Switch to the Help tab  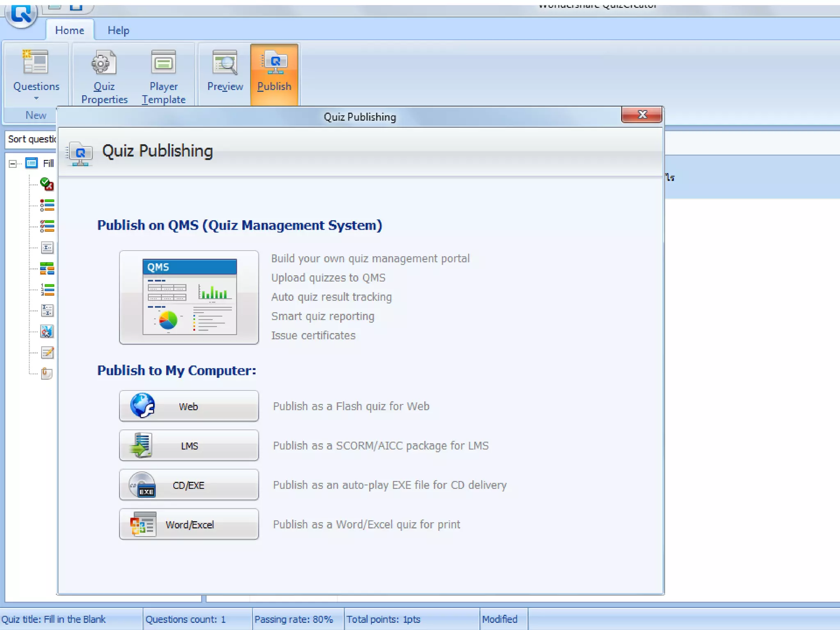pos(118,30)
